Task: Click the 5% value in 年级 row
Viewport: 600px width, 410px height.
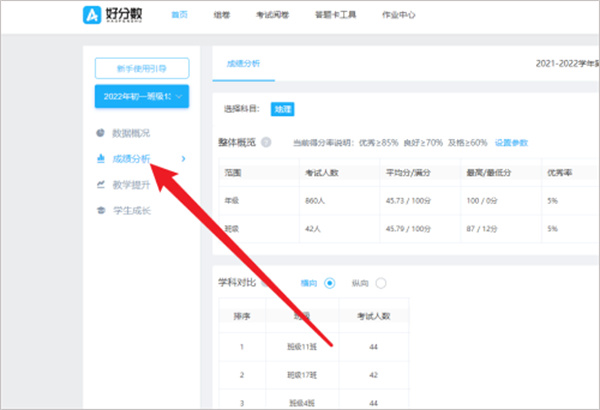Action: click(x=552, y=201)
